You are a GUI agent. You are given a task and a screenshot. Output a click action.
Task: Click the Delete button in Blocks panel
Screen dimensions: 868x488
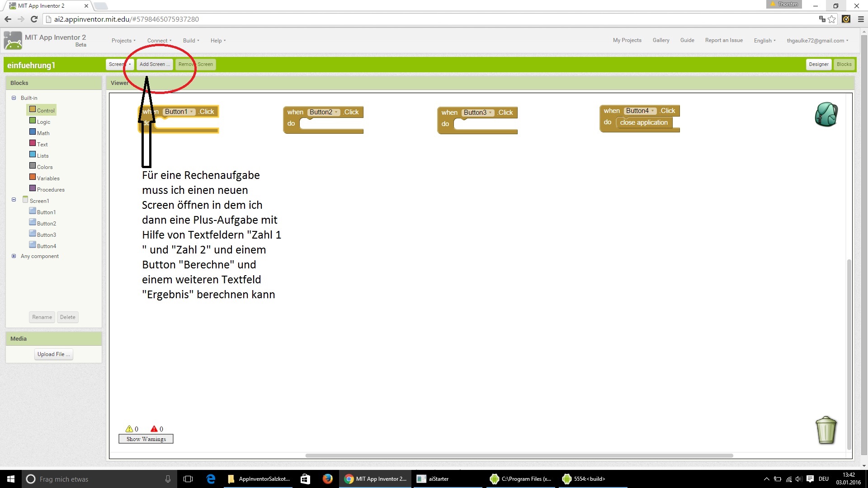click(x=68, y=317)
